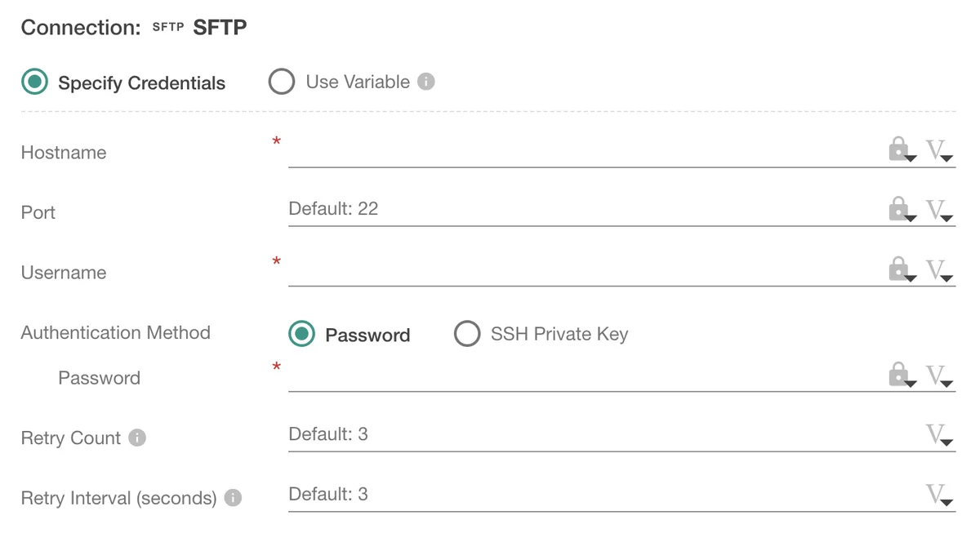The height and width of the screenshot is (551, 980).
Task: Choose Use Variable as the credential option
Action: point(281,81)
